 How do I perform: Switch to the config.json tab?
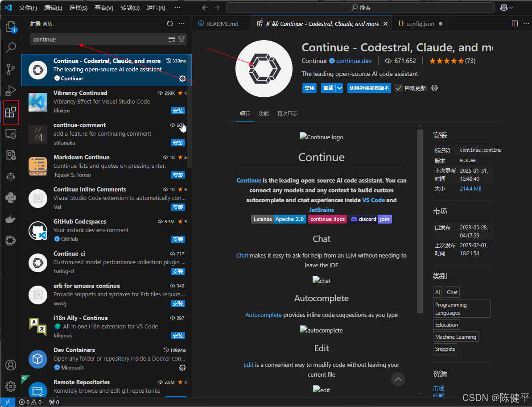[419, 24]
